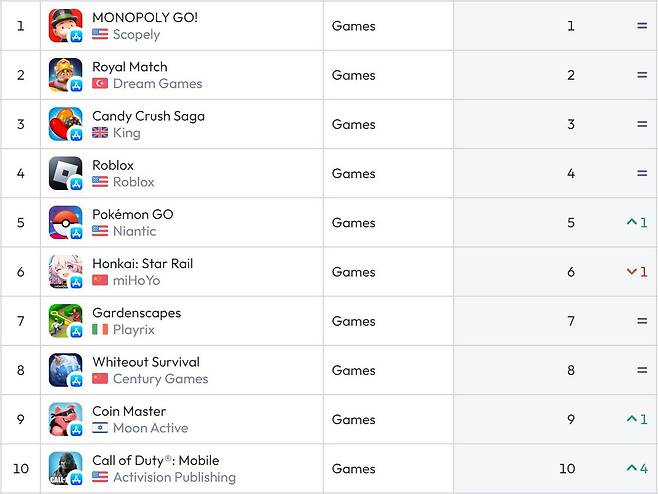Click the Roblox app icon
Screen dimensions: 658x494
click(65, 173)
